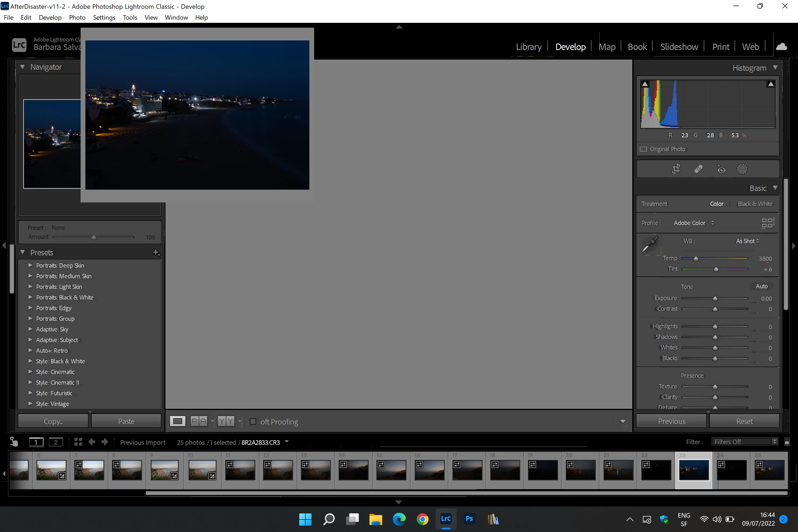Click the cloud sync status icon

point(782,47)
